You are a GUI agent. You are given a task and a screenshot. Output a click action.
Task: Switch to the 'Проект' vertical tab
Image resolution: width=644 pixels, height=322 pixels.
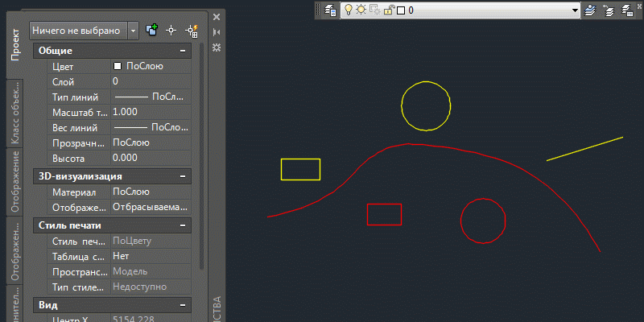15,45
